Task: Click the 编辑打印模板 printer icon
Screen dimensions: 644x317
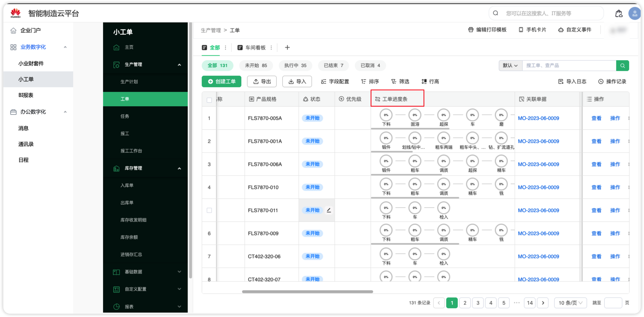Action: (x=471, y=30)
